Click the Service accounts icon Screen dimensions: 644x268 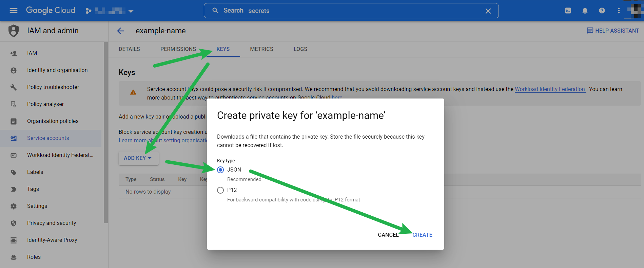point(14,138)
